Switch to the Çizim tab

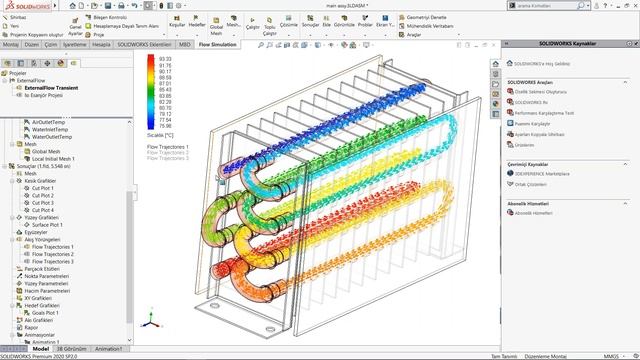click(51, 44)
